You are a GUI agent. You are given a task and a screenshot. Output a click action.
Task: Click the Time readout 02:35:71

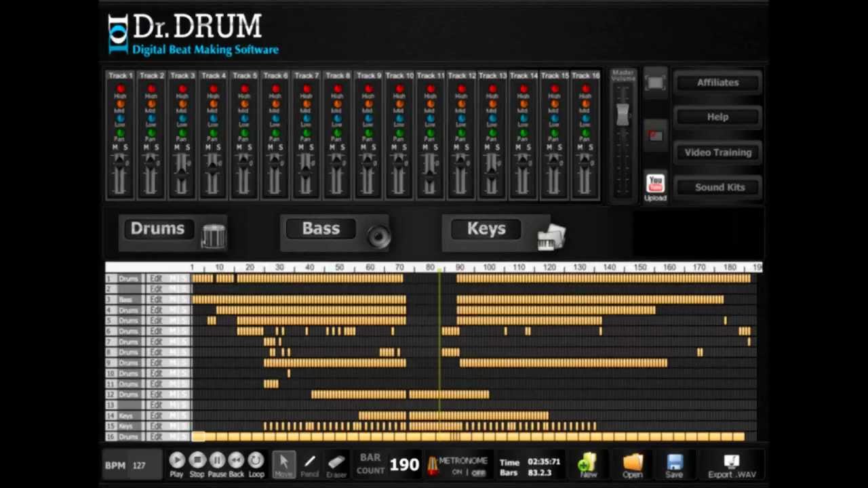tap(544, 462)
